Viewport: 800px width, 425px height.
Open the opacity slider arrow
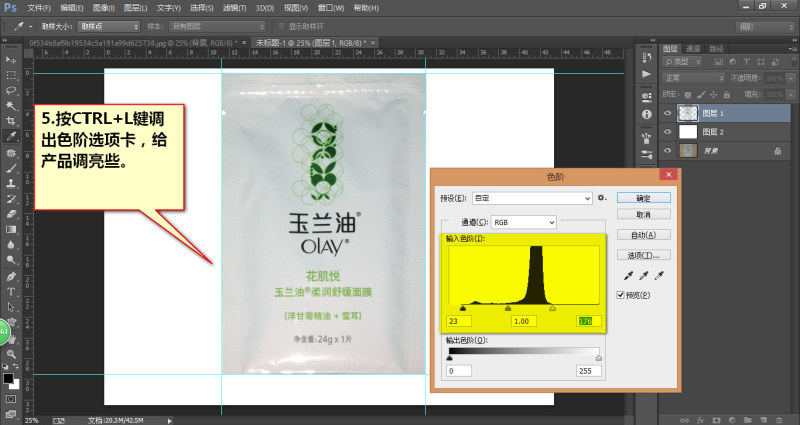(791, 78)
